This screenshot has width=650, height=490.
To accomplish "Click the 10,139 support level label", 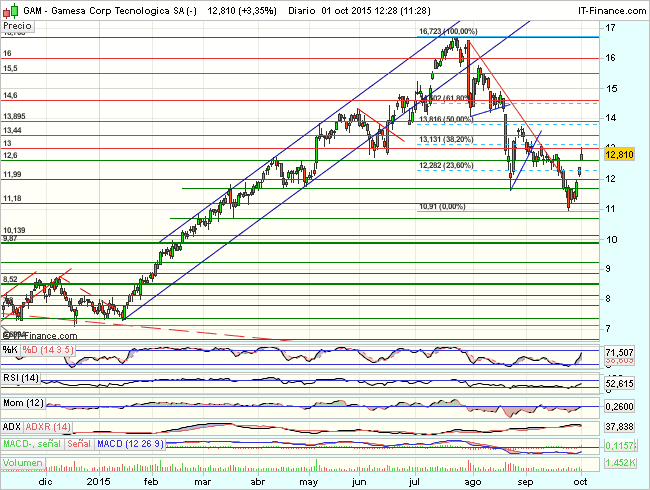I will [15, 230].
